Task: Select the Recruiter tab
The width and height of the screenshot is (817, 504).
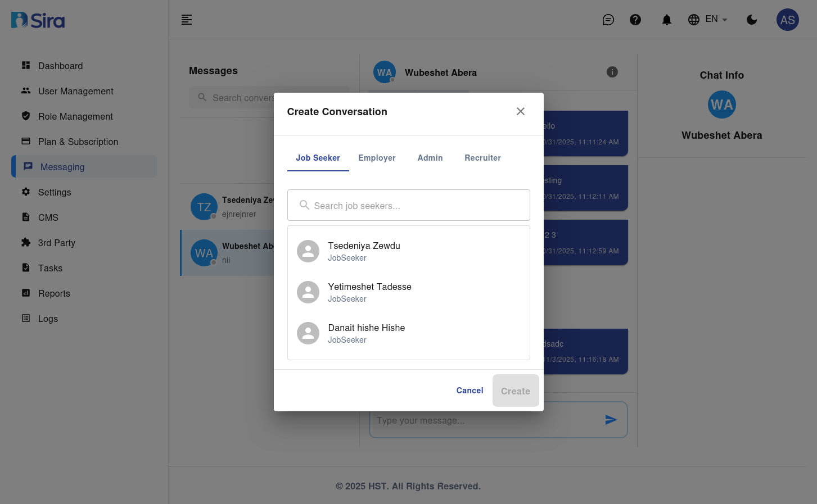Action: 482,158
